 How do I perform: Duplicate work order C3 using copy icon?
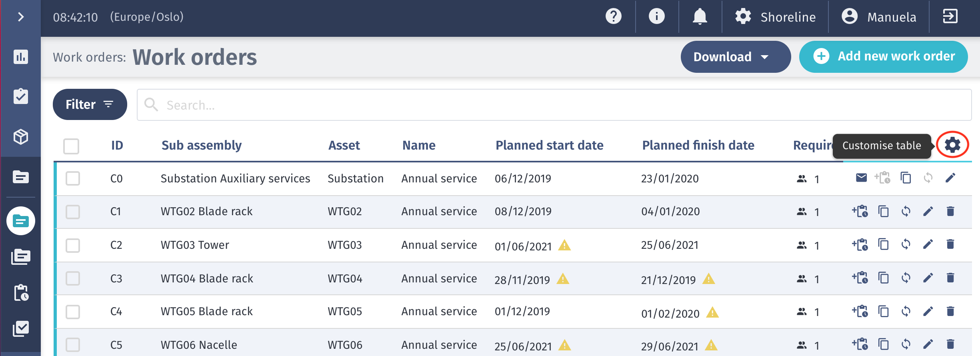tap(883, 278)
